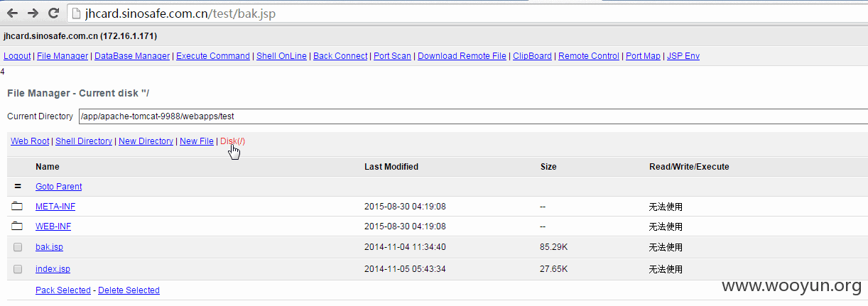Open the Database Manager menu link
Screen dimensions: 868x306
click(132, 56)
